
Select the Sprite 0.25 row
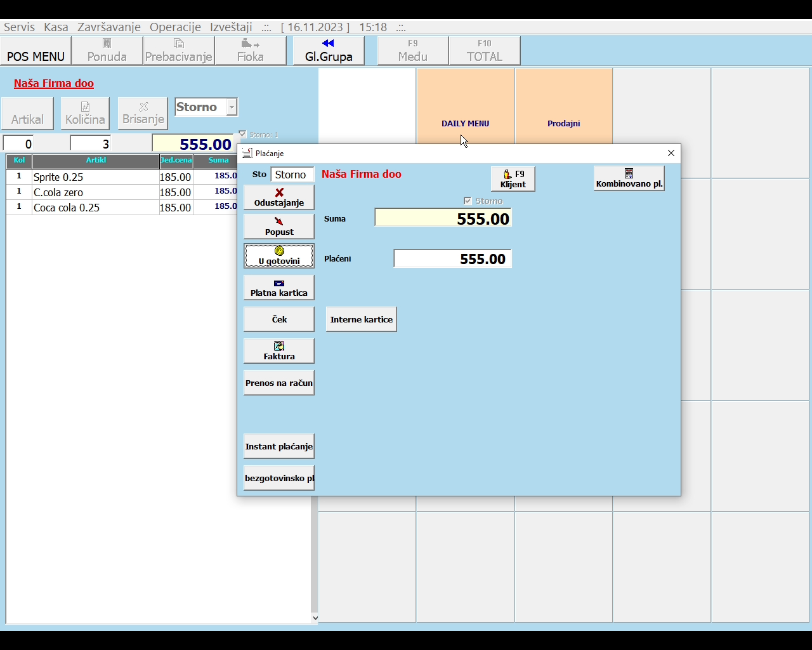point(122,176)
